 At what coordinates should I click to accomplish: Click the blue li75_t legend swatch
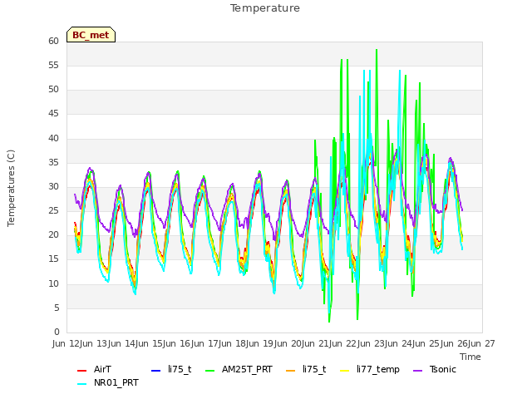coord(155,371)
